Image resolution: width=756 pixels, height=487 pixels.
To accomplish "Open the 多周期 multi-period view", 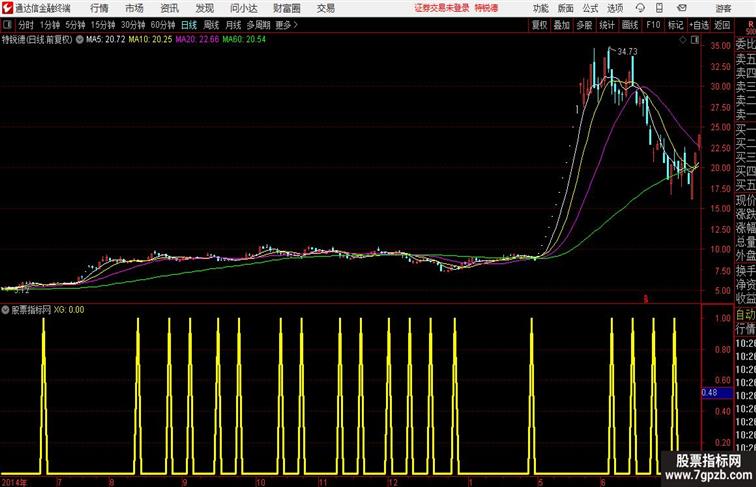I will pos(258,25).
